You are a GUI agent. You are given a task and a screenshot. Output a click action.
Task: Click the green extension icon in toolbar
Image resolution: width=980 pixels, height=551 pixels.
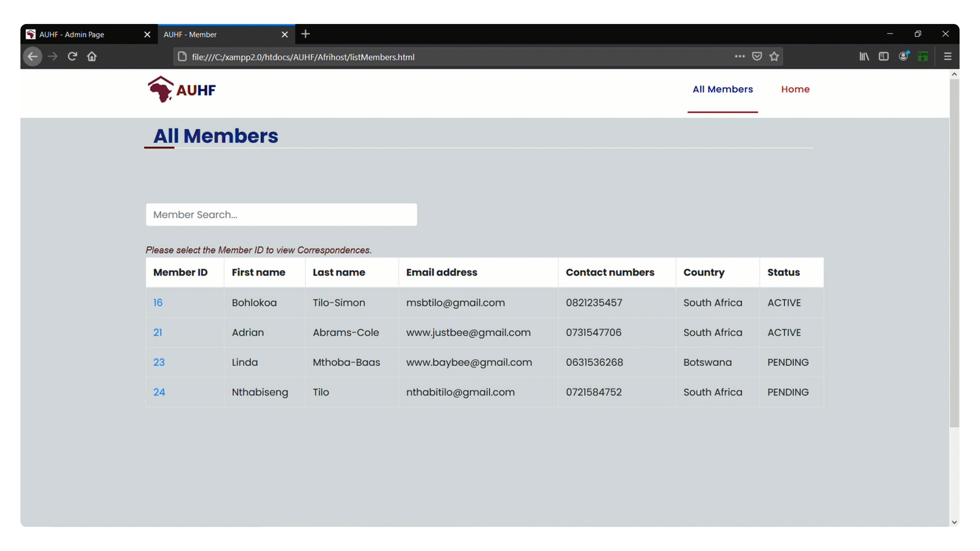tap(923, 56)
